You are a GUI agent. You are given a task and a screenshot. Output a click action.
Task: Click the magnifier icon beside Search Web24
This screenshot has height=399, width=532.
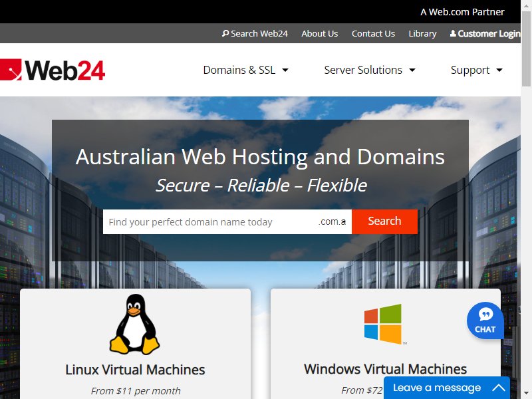coord(225,33)
